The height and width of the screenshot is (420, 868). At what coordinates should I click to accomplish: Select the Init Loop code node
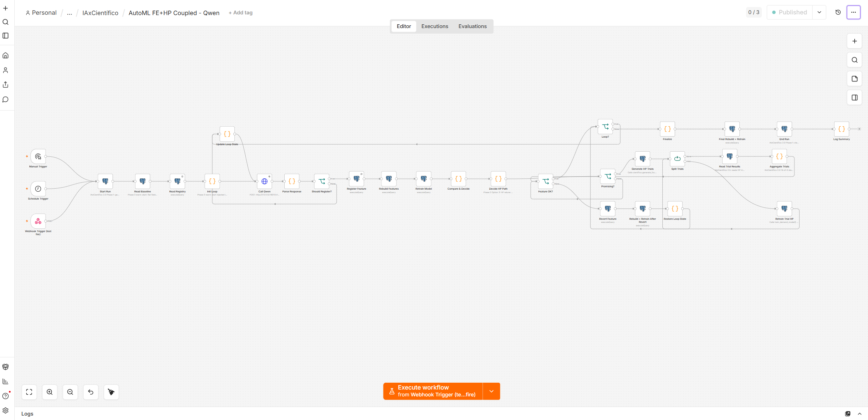pos(212,181)
